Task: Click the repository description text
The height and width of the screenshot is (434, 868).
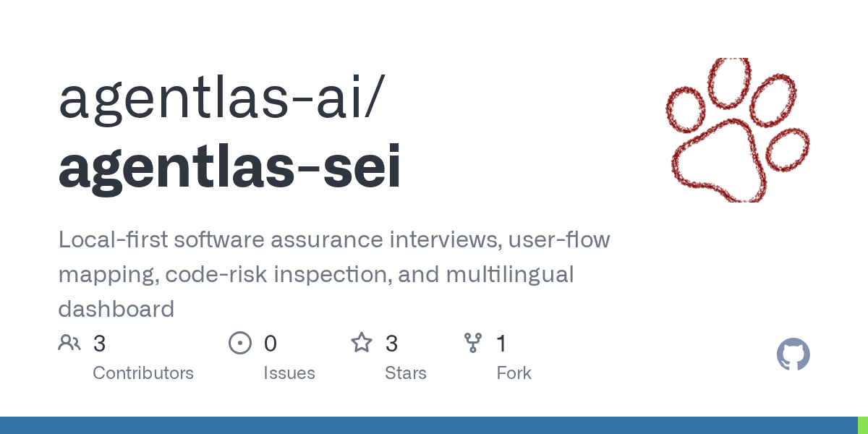Action: point(334,274)
